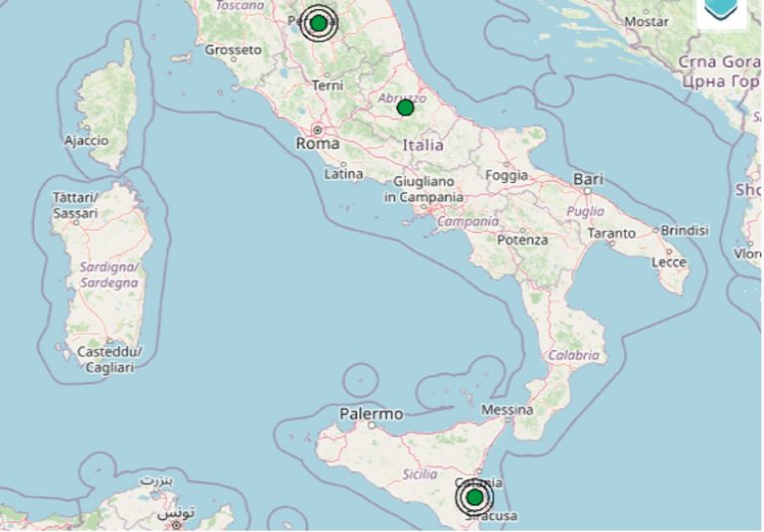Click the Lecce city label
Image resolution: width=764 pixels, height=532 pixels.
click(668, 262)
